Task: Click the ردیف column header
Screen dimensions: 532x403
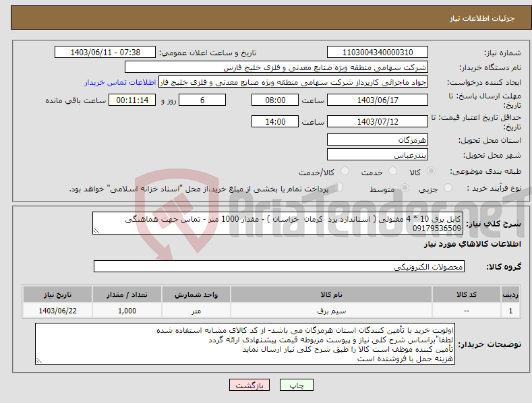Action: [x=510, y=294]
